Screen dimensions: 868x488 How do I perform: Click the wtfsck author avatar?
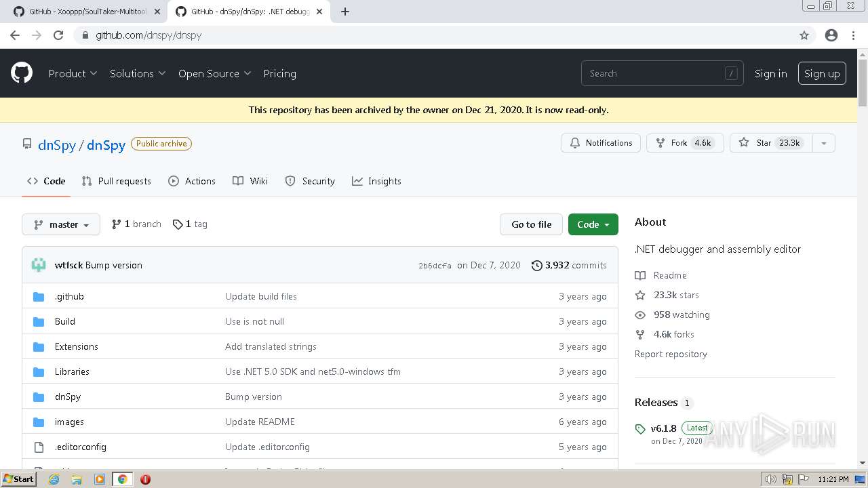point(39,265)
